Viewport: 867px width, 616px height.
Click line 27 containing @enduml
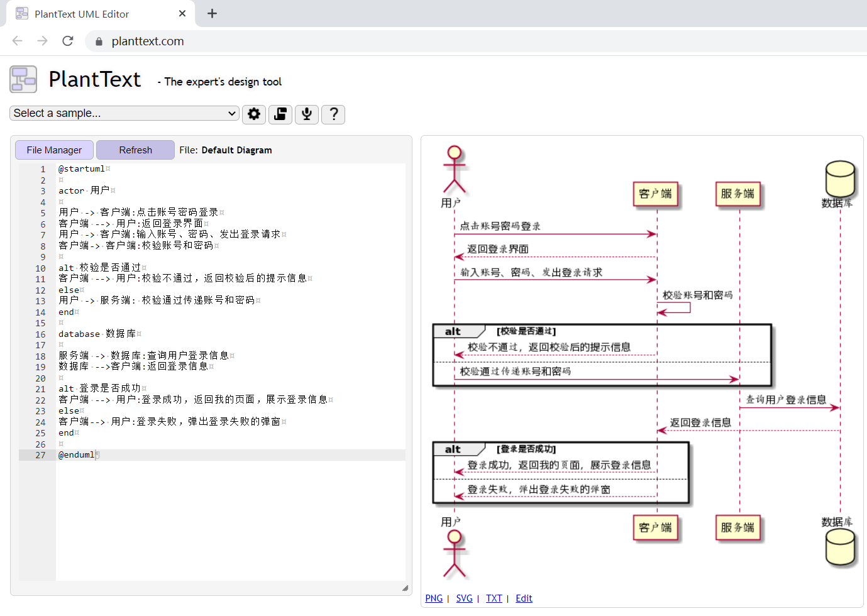(x=77, y=454)
